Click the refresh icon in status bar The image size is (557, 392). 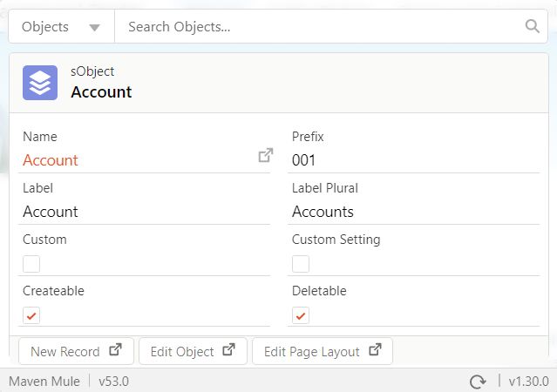[478, 382]
